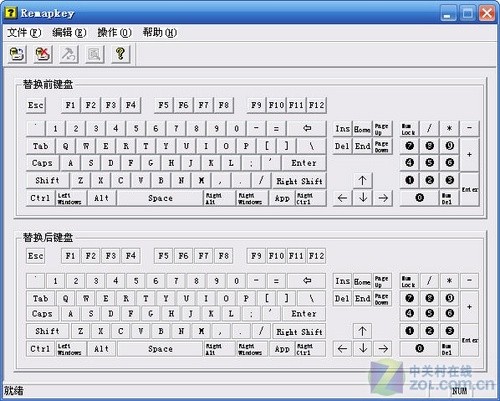This screenshot has width=500, height=401.
Task: Click the up arrow key in 替换后键盘
Action: coord(363,331)
